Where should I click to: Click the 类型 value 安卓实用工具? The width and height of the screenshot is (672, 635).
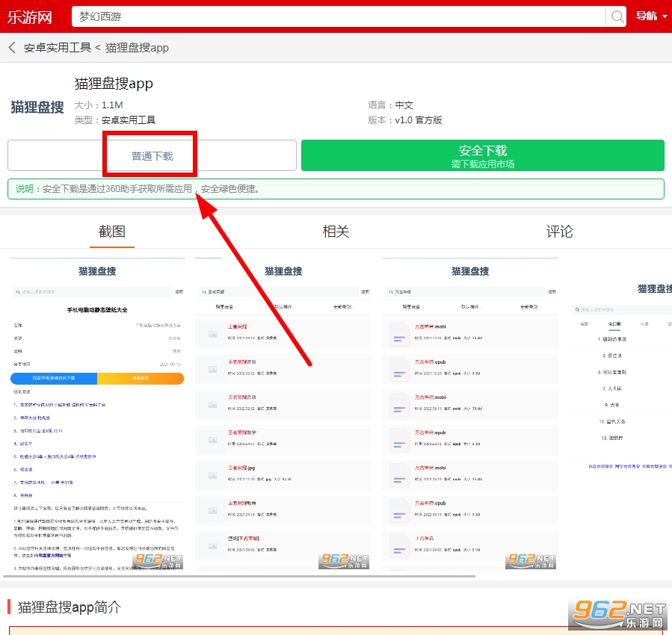(x=128, y=120)
